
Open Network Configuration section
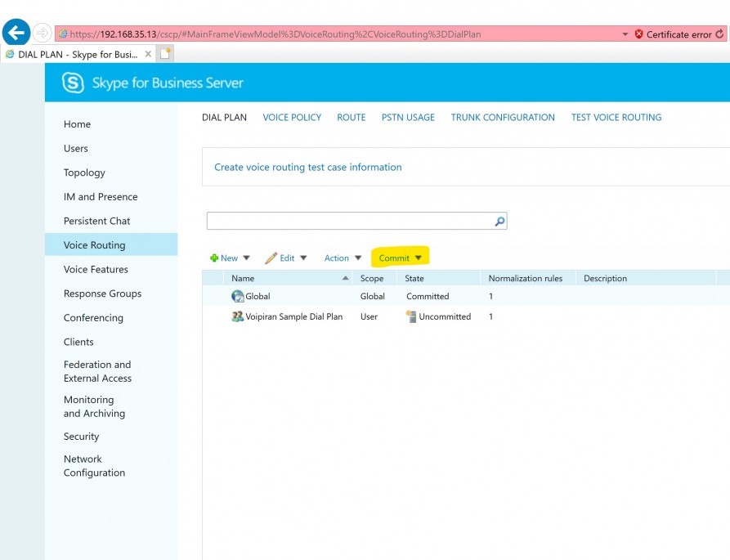point(95,466)
